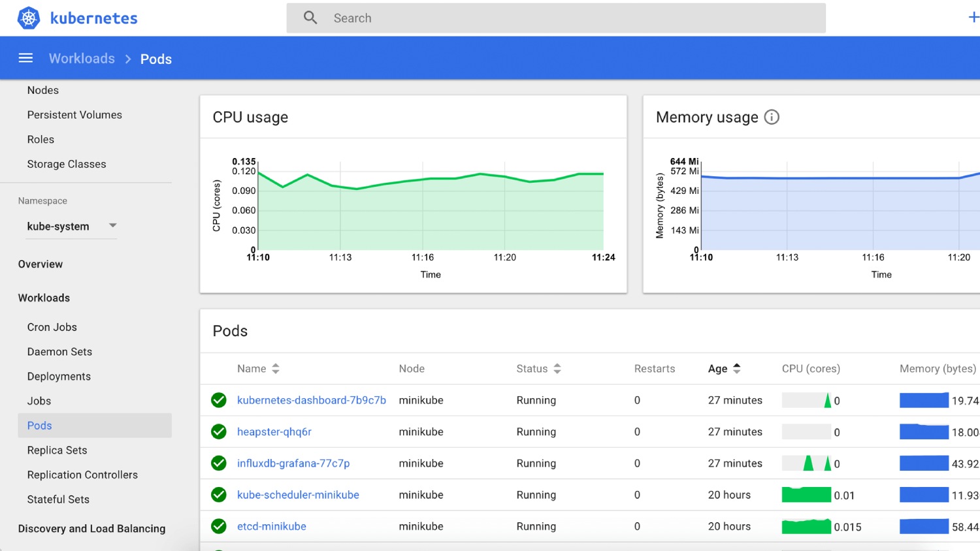This screenshot has width=980, height=551.
Task: Click the Kubernetes logo icon
Action: point(29,18)
